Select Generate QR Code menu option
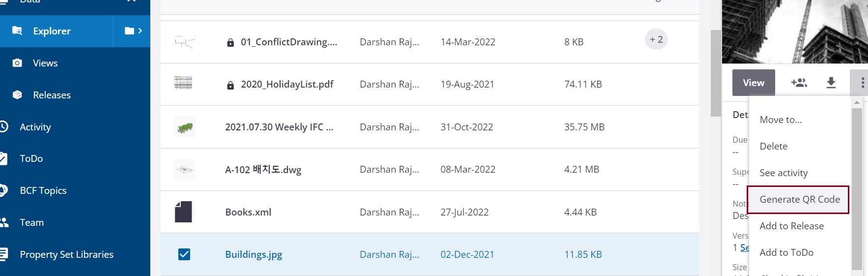This screenshot has width=868, height=276. 799,199
